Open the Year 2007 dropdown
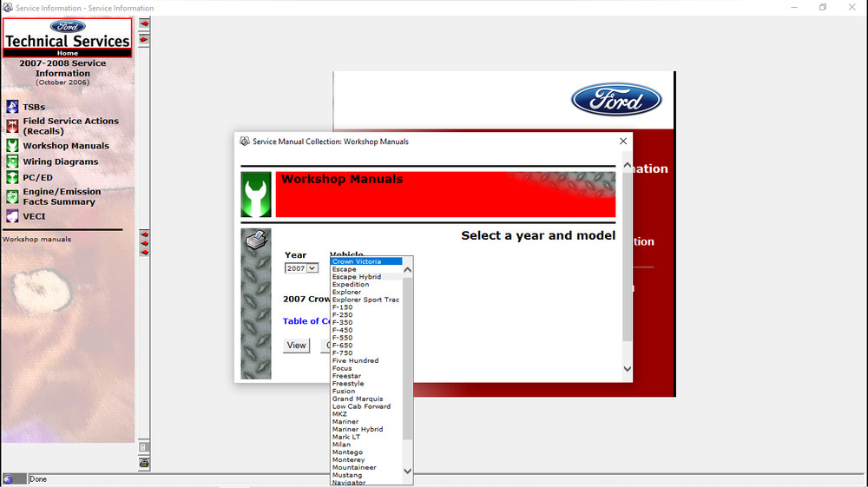 pos(301,268)
